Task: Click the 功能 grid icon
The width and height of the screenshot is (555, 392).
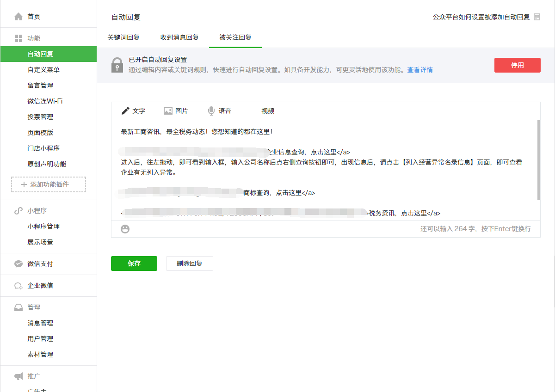Action: pos(18,38)
